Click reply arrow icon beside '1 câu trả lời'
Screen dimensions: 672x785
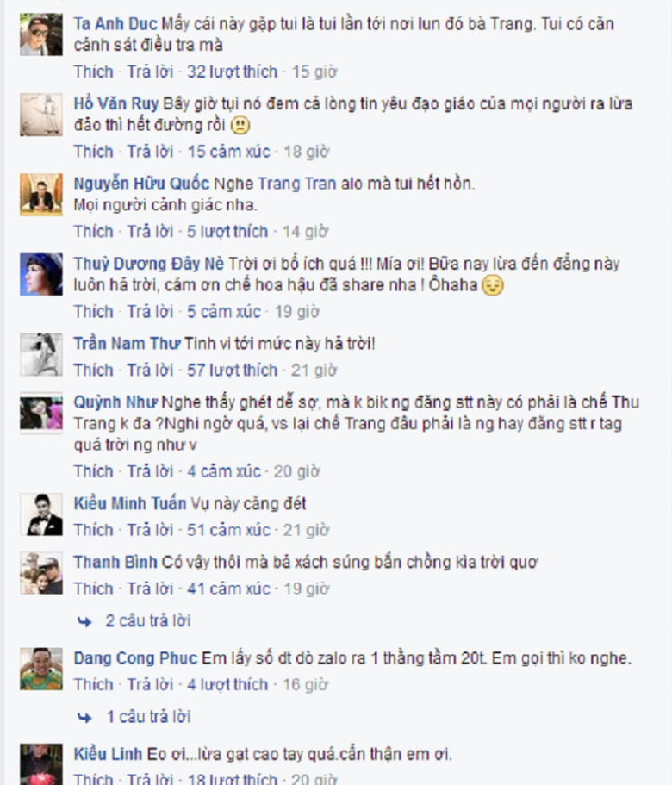(x=84, y=718)
